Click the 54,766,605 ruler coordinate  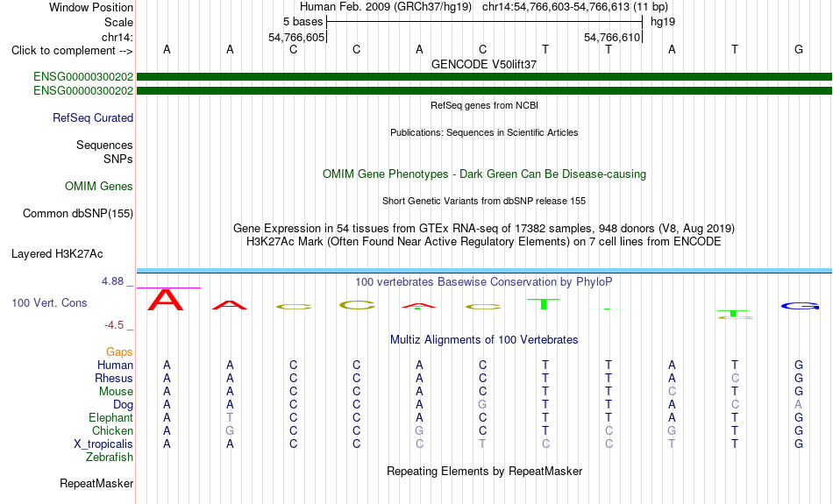pos(295,37)
